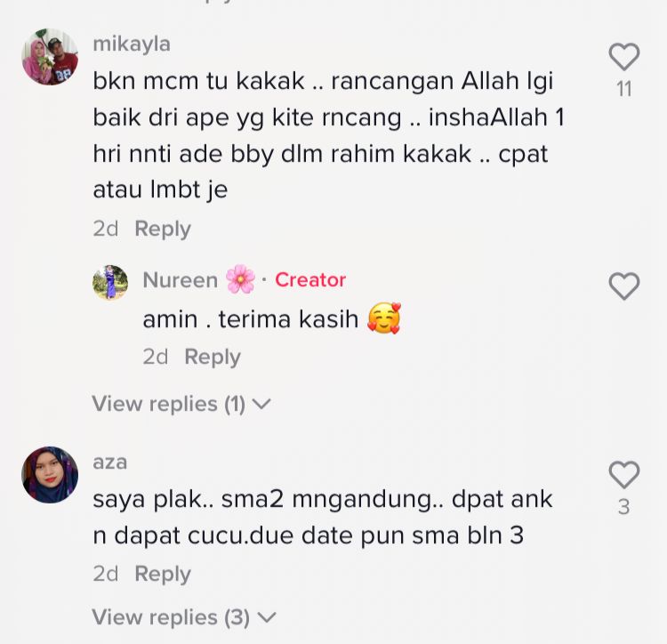
Task: Open the aza username link
Action: (110, 463)
